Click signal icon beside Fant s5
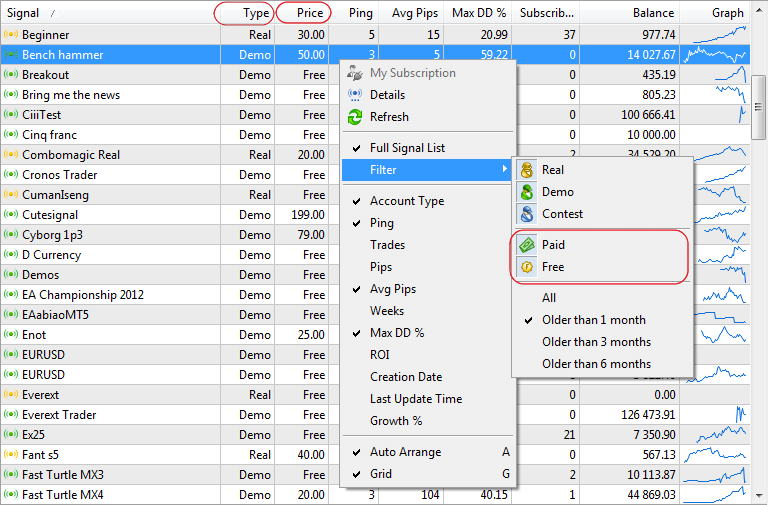This screenshot has height=505, width=769. 11,454
